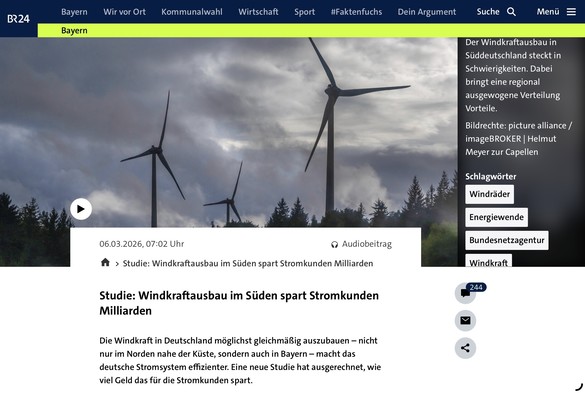This screenshot has width=585, height=393.
Task: Click the Bildrechte credit text
Action: pyautogui.click(x=518, y=139)
